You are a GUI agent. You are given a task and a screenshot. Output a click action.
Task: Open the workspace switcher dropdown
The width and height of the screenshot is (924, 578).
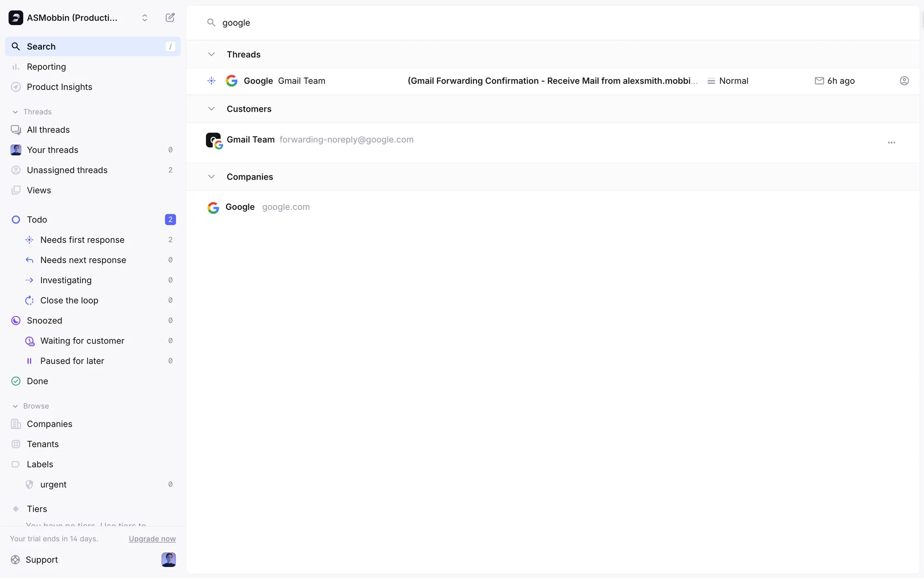144,18
